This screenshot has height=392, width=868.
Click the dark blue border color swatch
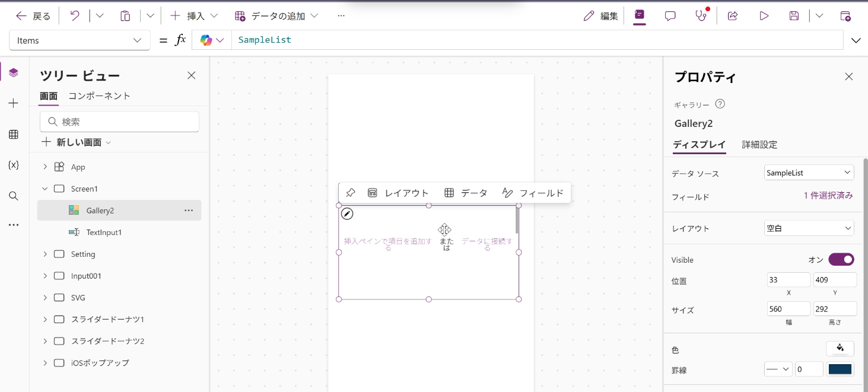pos(840,369)
